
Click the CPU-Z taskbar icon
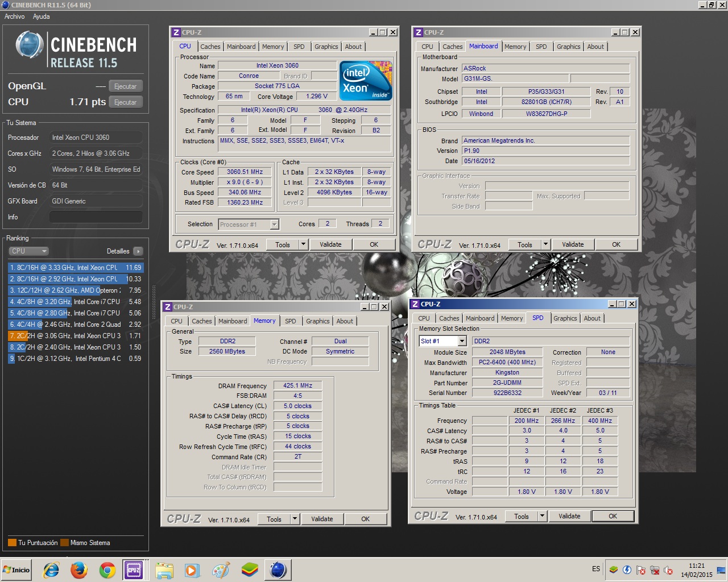pyautogui.click(x=134, y=570)
